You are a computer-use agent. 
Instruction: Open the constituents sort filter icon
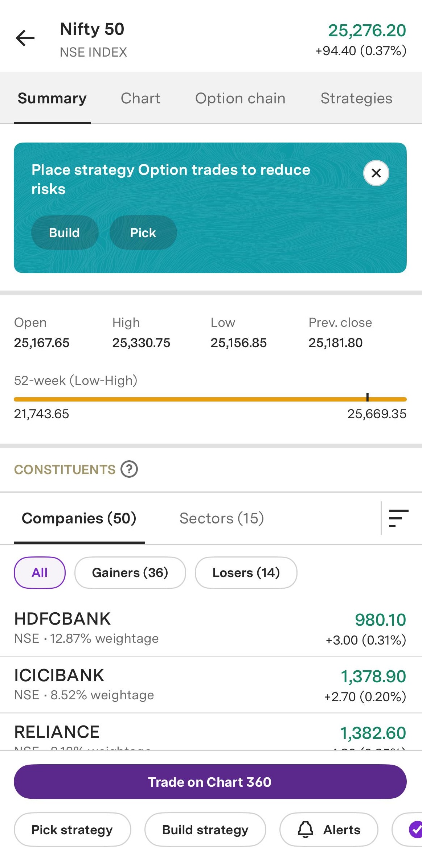point(398,518)
